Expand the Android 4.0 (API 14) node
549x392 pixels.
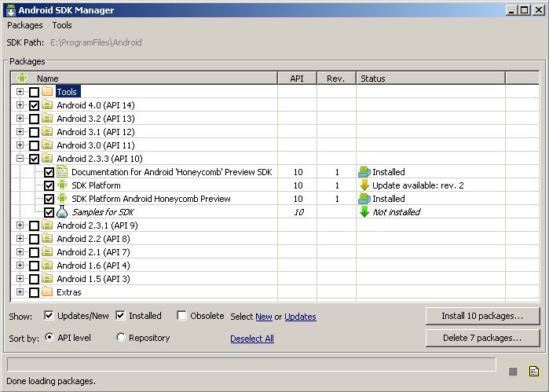click(20, 104)
